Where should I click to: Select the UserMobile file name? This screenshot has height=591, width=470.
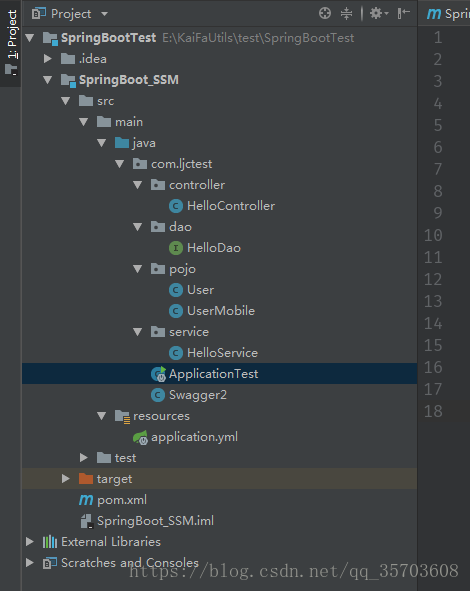coord(221,311)
